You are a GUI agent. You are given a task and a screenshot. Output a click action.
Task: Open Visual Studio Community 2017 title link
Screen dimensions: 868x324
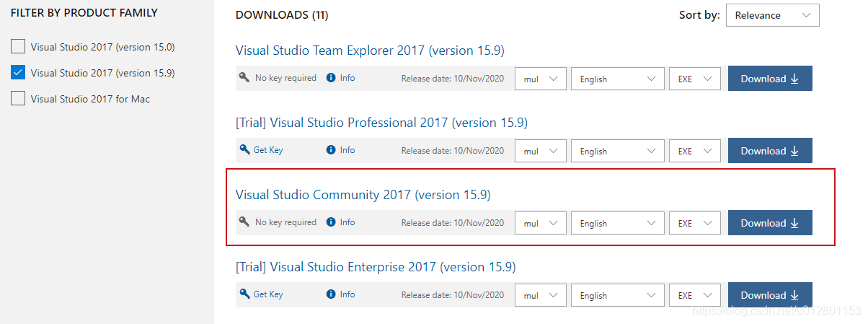363,195
